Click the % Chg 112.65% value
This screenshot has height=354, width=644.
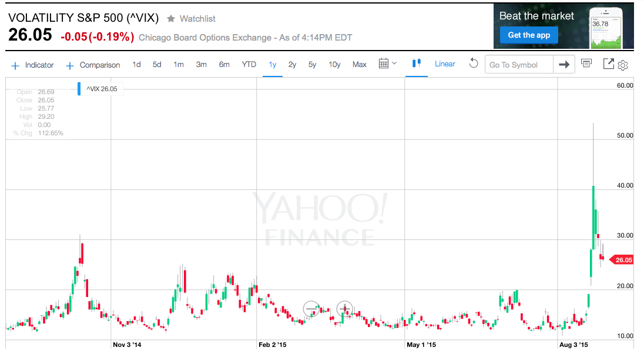coord(51,133)
